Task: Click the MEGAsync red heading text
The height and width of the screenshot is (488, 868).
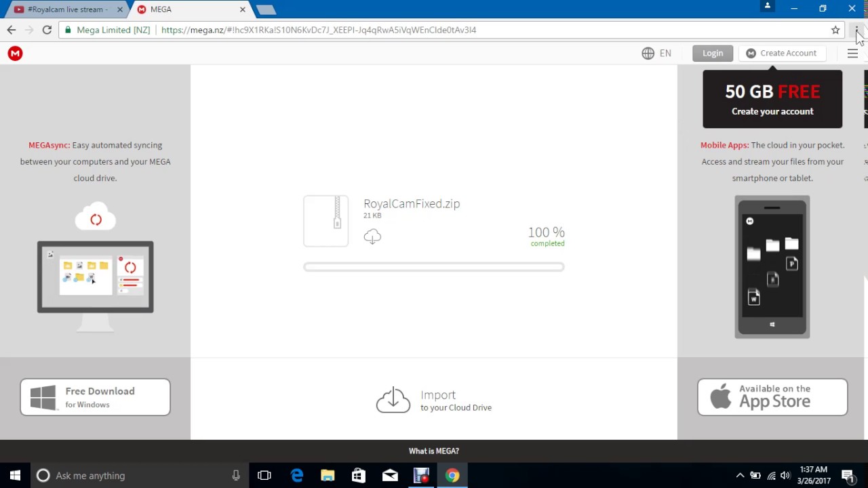Action: pos(49,145)
